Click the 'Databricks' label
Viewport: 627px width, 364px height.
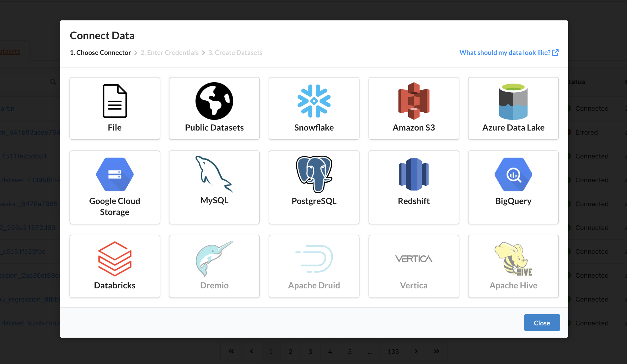pos(115,285)
